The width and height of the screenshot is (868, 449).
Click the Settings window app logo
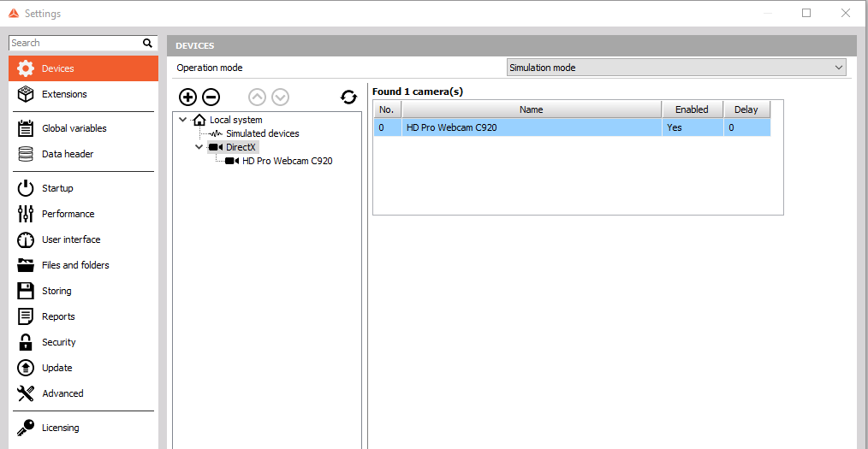click(x=15, y=14)
